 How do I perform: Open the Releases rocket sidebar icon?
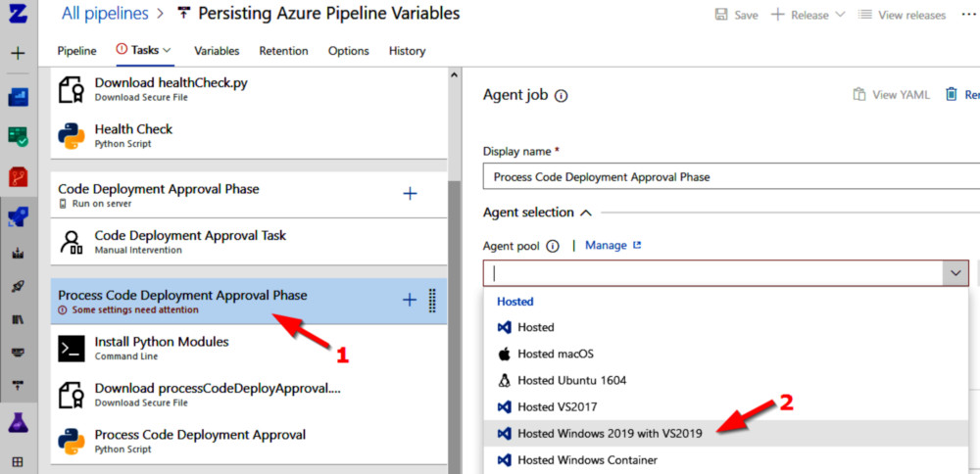click(x=18, y=287)
